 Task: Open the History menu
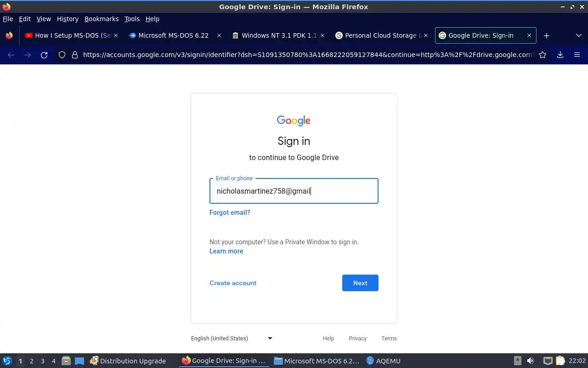click(68, 19)
